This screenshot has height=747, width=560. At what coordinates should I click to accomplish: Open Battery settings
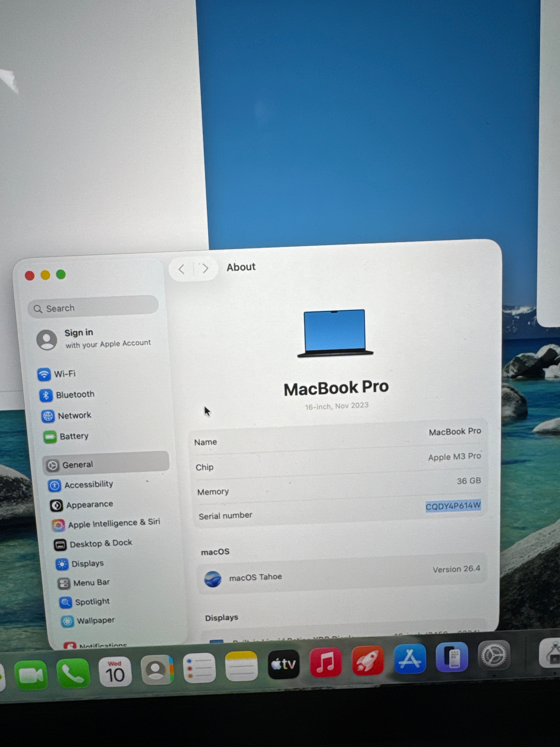[x=66, y=436]
